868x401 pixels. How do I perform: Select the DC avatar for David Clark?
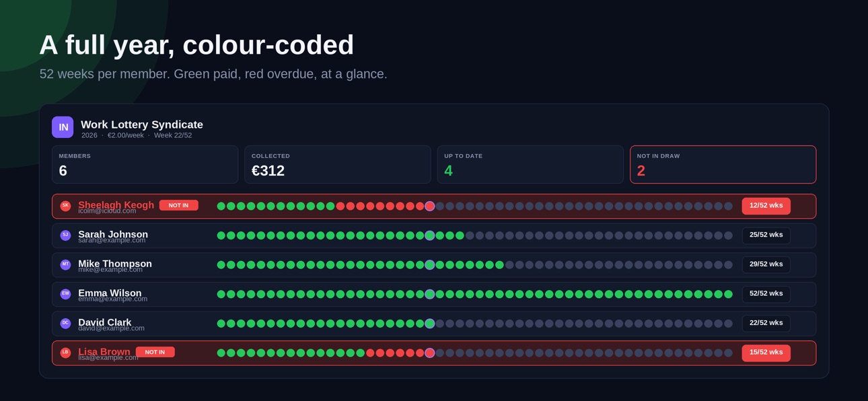point(65,324)
